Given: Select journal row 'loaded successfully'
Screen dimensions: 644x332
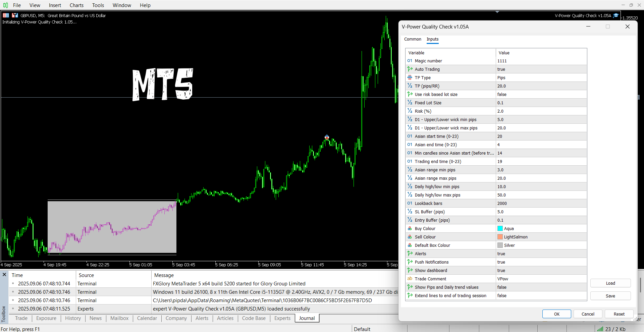Looking at the screenshot, I should pyautogui.click(x=204, y=309).
